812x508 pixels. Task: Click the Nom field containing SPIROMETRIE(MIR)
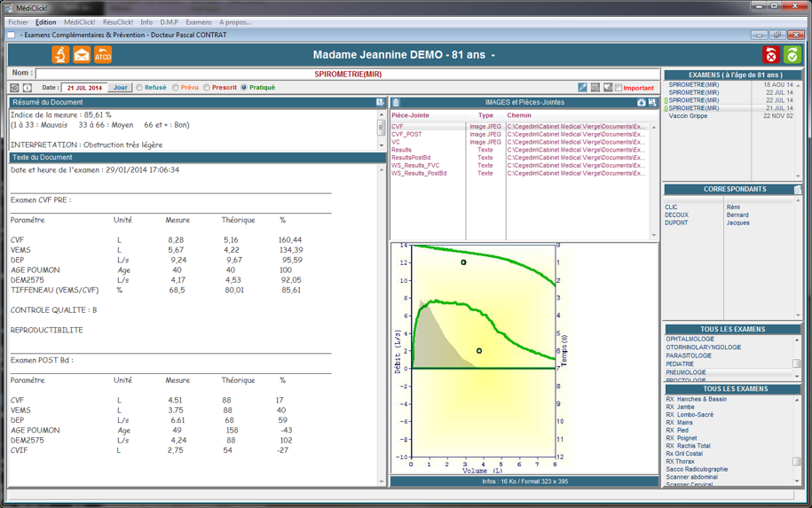[348, 74]
